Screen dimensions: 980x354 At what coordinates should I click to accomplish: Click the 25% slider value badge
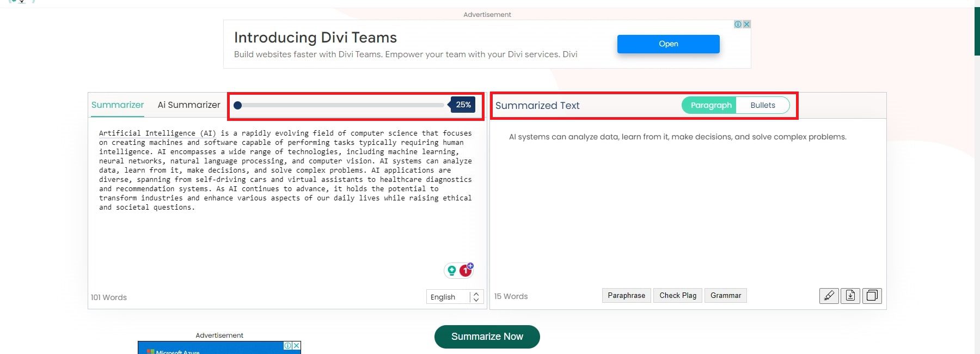463,105
